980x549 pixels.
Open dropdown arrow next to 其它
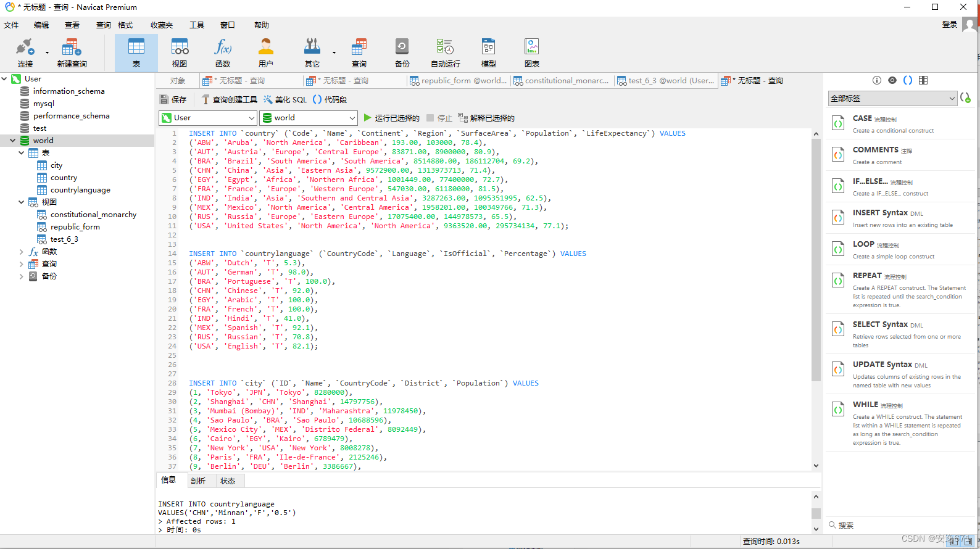[334, 53]
